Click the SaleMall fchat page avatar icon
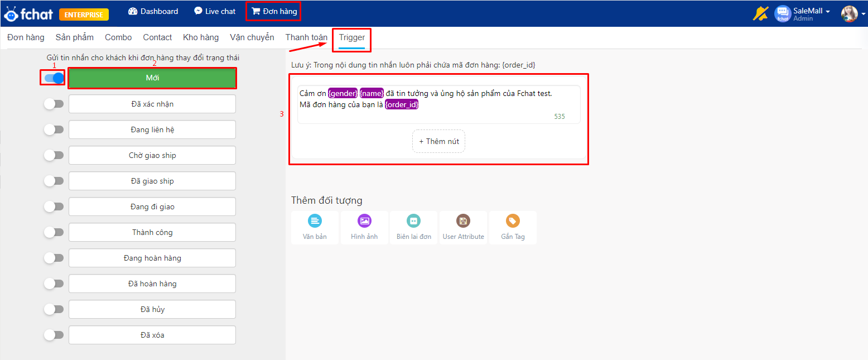Screen dimensions: 868x360 [x=783, y=14]
